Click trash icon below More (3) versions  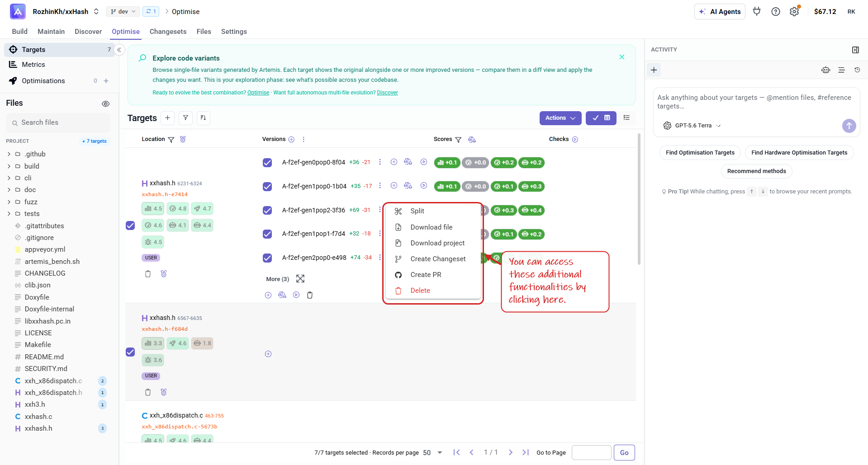310,295
